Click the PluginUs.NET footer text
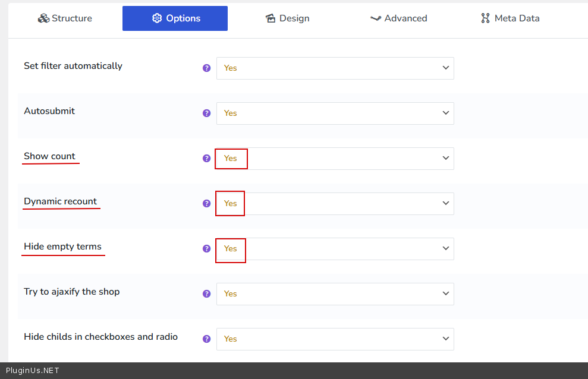This screenshot has height=379, width=588. click(33, 371)
